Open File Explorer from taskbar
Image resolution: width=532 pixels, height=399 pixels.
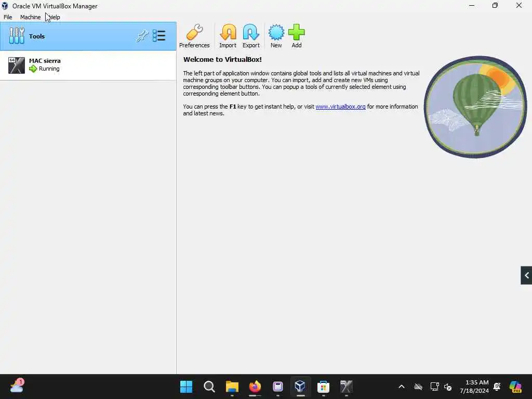pos(232,387)
